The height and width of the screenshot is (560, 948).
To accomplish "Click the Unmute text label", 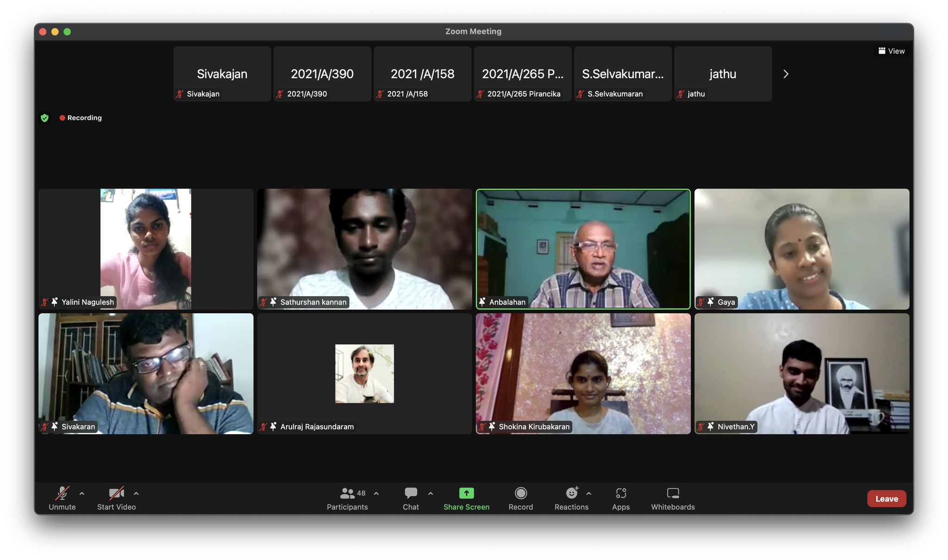I will coord(62,507).
